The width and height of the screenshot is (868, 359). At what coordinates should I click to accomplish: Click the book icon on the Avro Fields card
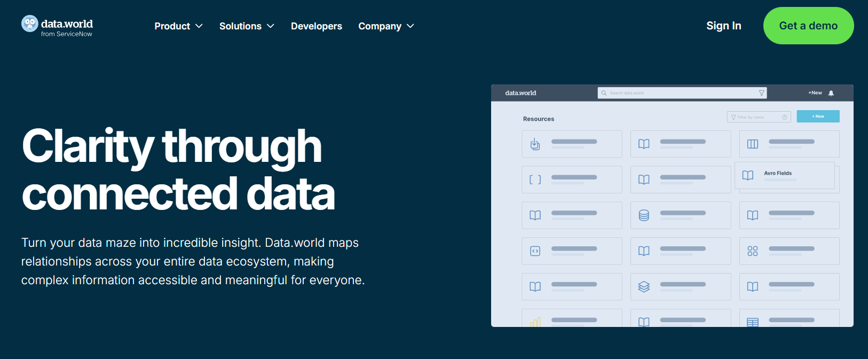coord(748,175)
